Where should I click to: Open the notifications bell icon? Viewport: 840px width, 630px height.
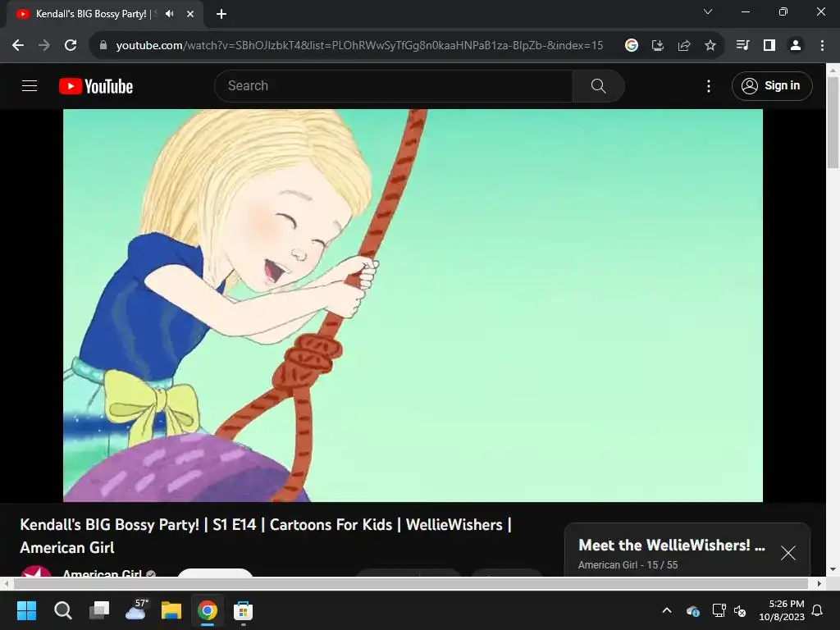pyautogui.click(x=818, y=610)
